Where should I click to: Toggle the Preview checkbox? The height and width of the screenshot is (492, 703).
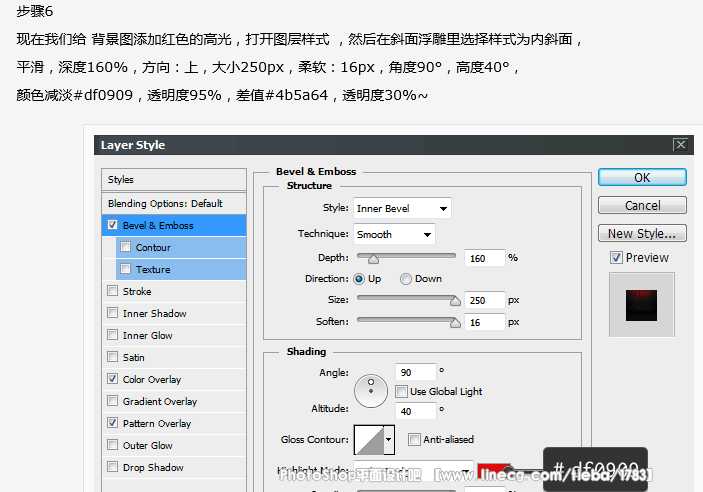pyautogui.click(x=616, y=258)
